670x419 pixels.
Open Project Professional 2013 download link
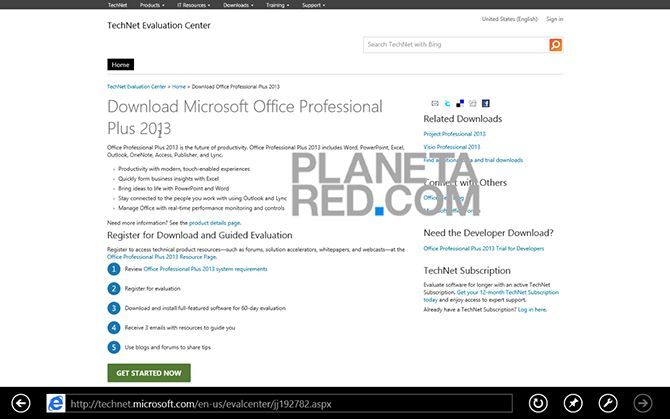coord(454,134)
